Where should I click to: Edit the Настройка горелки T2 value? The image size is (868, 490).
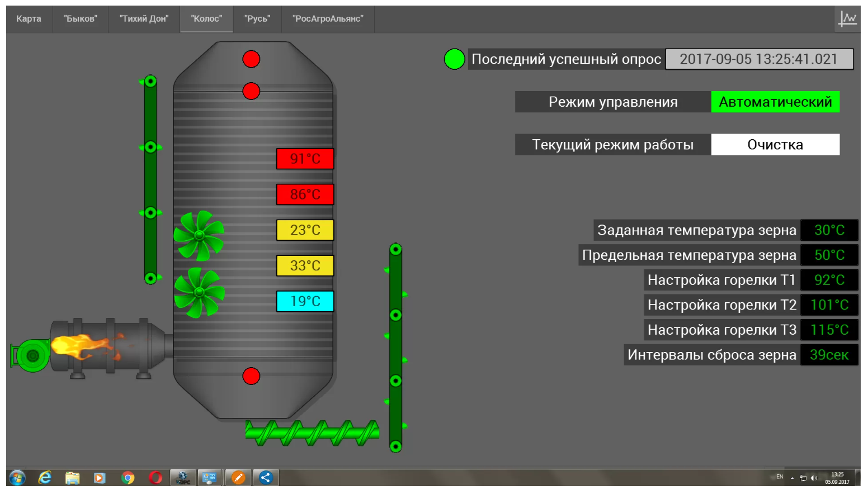click(829, 305)
